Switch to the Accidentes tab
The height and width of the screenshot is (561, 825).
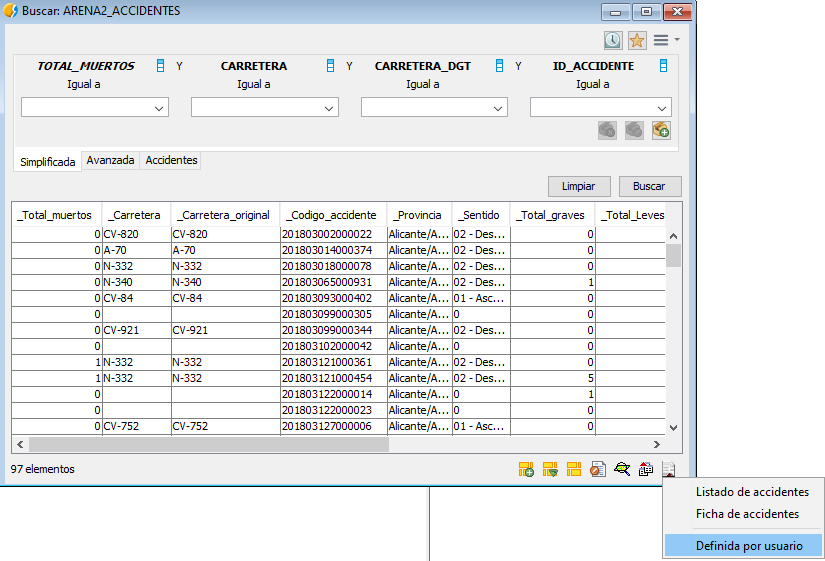171,160
